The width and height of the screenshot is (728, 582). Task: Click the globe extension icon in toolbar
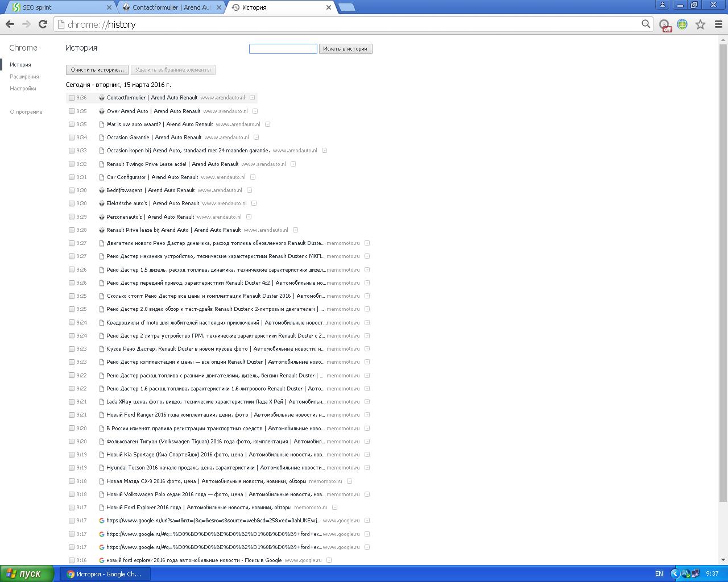pyautogui.click(x=682, y=24)
